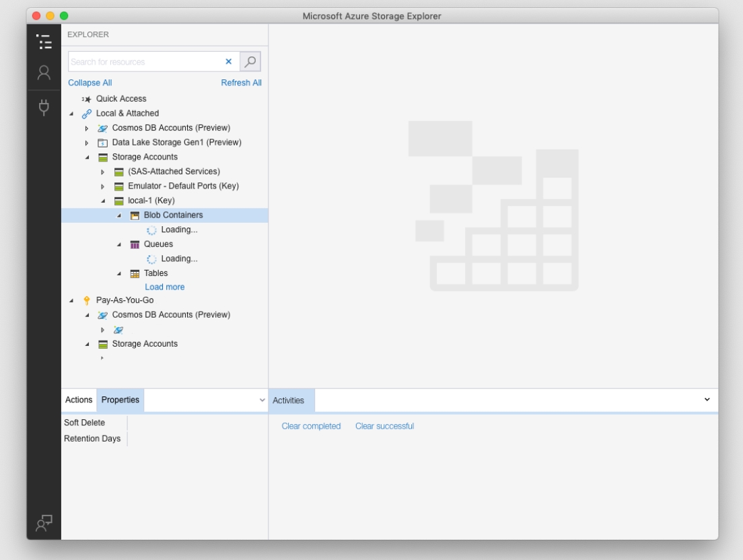Switch to the Activities tab

(x=289, y=399)
